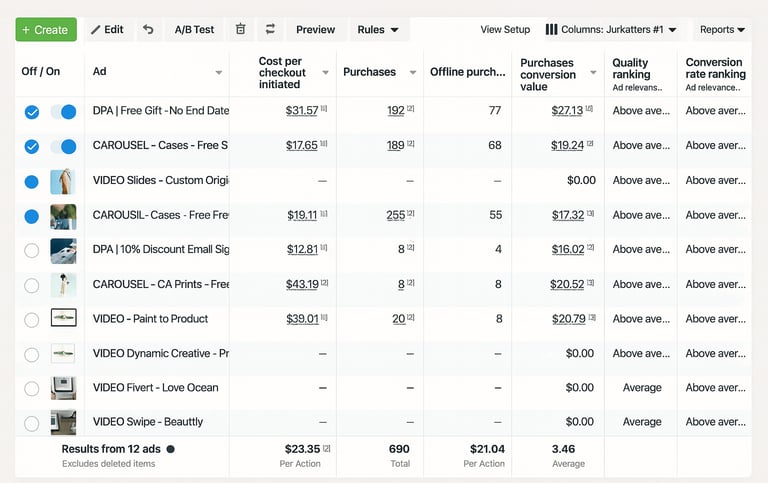This screenshot has height=483, width=768.
Task: Click the 255 purchases value
Action: click(396, 215)
